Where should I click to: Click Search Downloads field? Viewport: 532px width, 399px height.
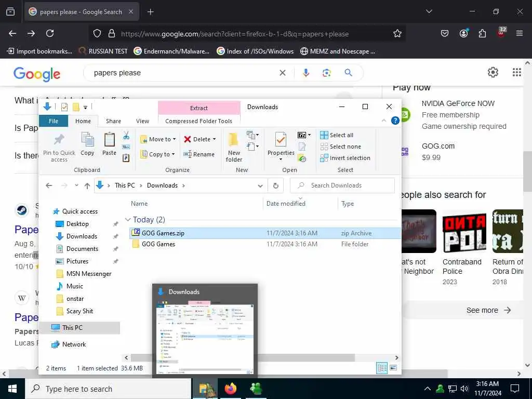pyautogui.click(x=342, y=185)
